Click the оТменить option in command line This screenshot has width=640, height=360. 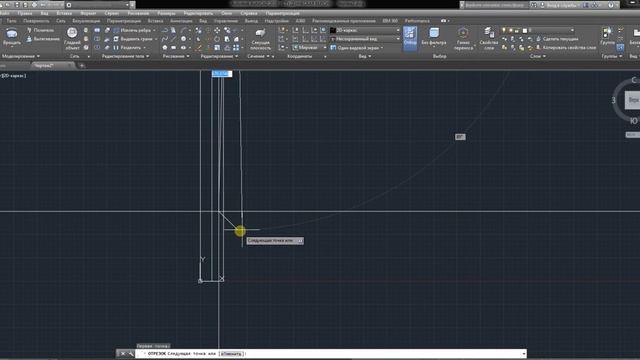click(x=231, y=353)
